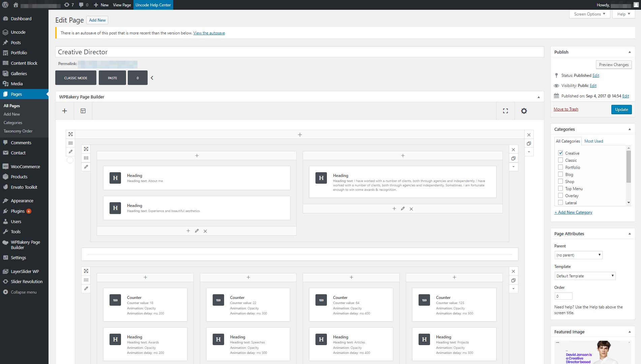Image resolution: width=641 pixels, height=364 pixels.
Task: Toggle WPBakery fullscreen mode icon
Action: [x=505, y=111]
